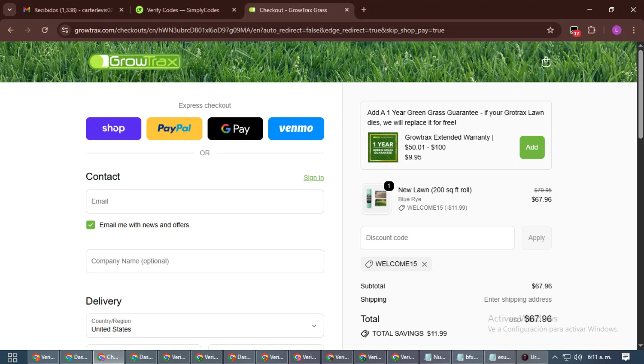644x364 pixels.
Task: Click the New Lawn product thumbnail
Action: point(377,199)
